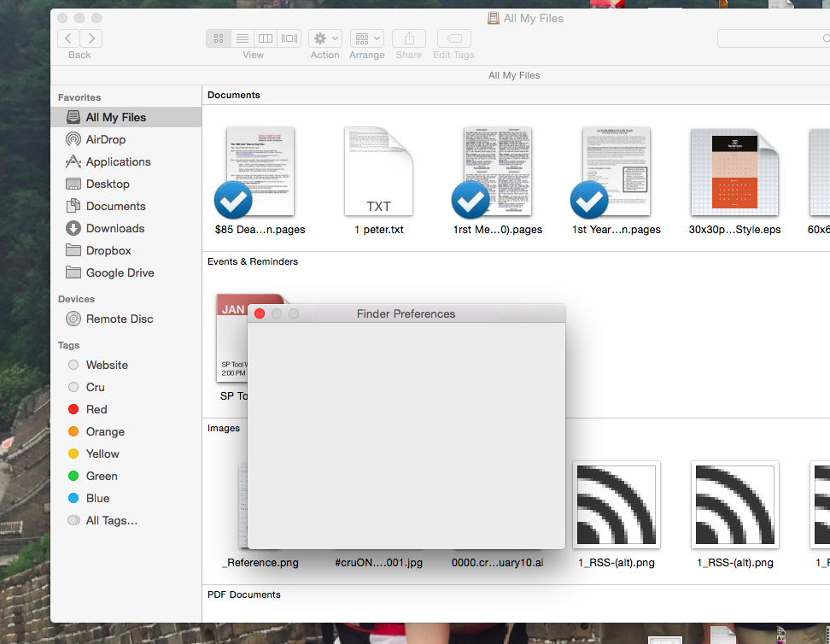Click the Finder Preferences title bar
This screenshot has height=644, width=830.
click(x=406, y=313)
